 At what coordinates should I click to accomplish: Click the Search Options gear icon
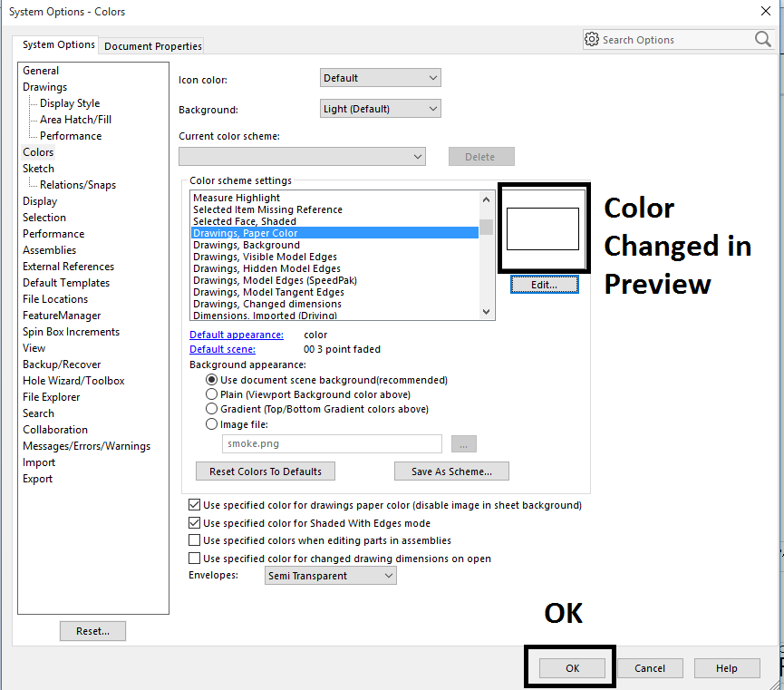coord(593,40)
